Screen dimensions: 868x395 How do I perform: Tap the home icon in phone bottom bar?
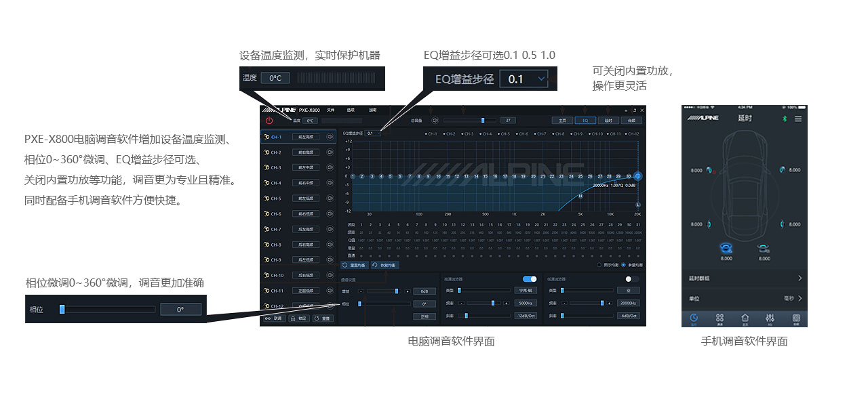point(745,318)
